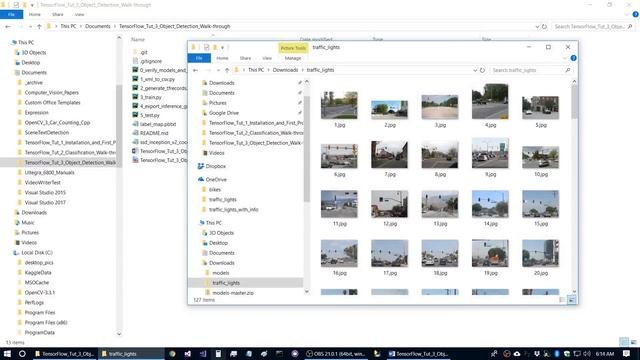Open traffic_lights_with_info folder in navigation pane

[233, 210]
